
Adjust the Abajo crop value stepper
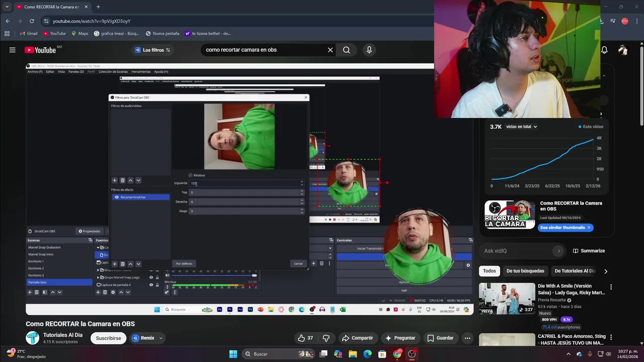pyautogui.click(x=302, y=211)
